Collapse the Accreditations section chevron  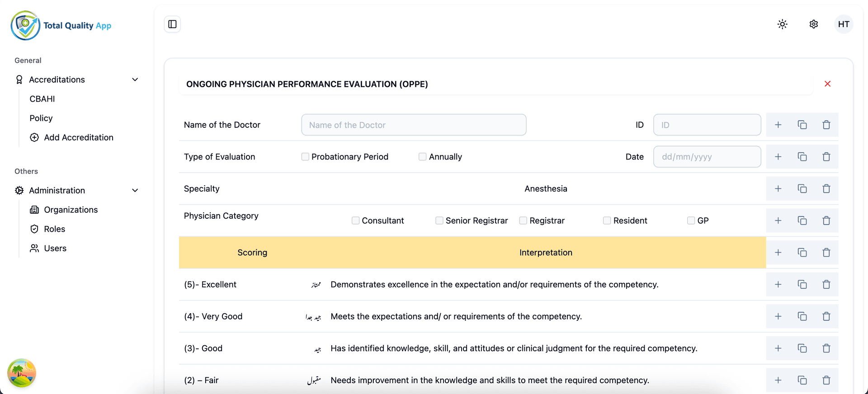135,80
